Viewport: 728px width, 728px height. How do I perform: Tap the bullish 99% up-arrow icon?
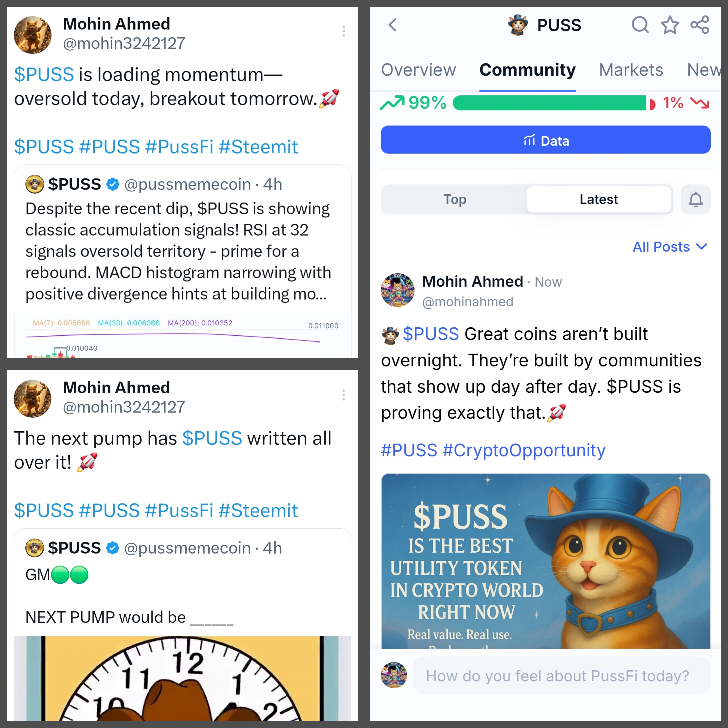(392, 103)
